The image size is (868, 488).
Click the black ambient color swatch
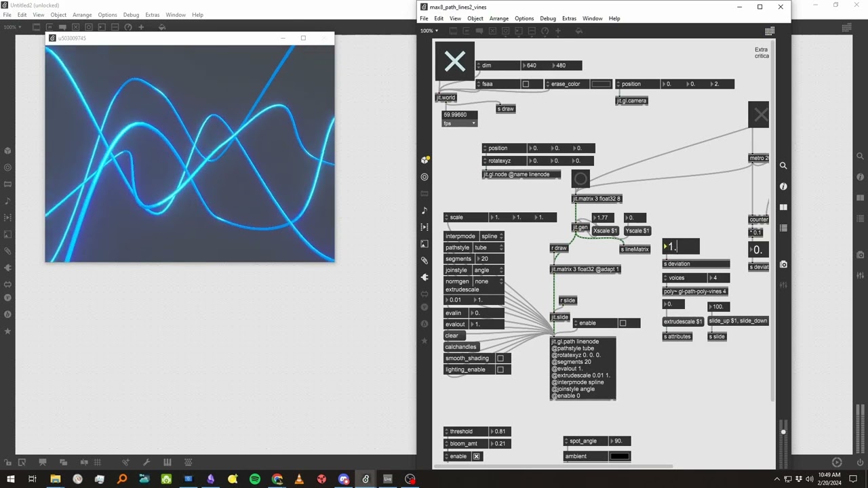coord(620,456)
